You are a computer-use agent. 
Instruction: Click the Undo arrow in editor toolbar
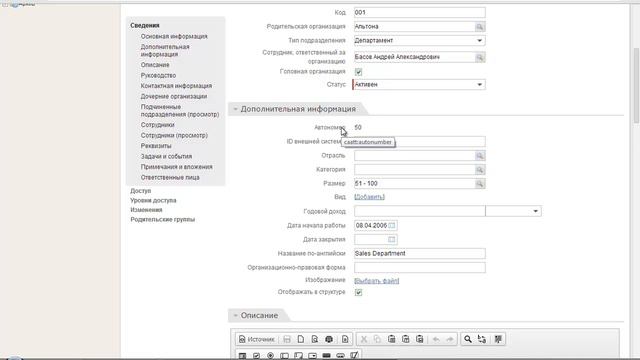point(436,339)
